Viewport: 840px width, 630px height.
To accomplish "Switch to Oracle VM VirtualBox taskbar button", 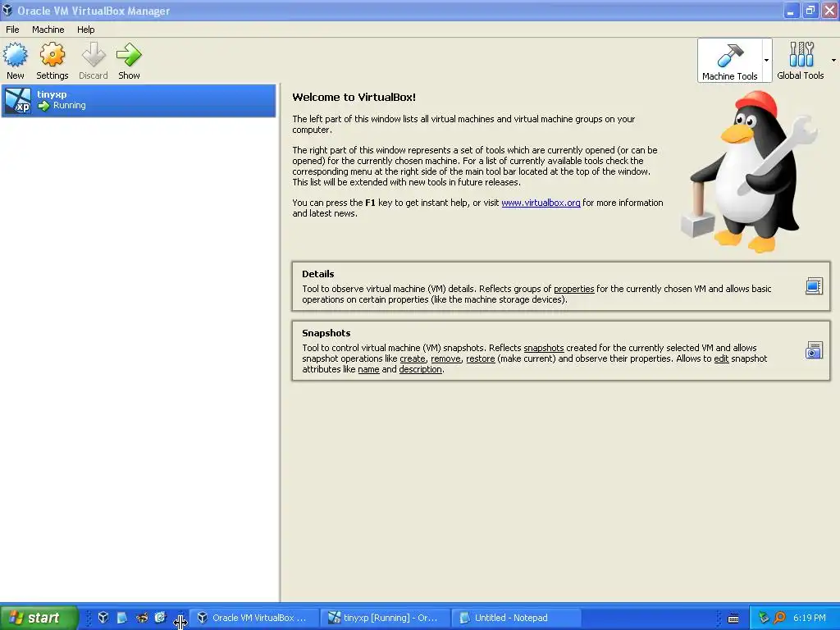I will 254,618.
